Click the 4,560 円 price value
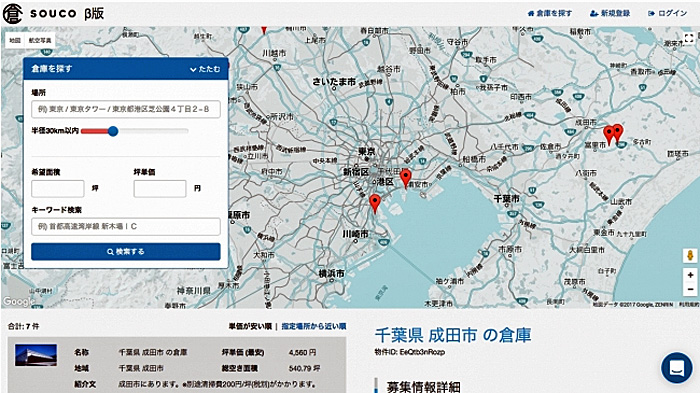Viewport: 700px width, 393px height. 302,352
